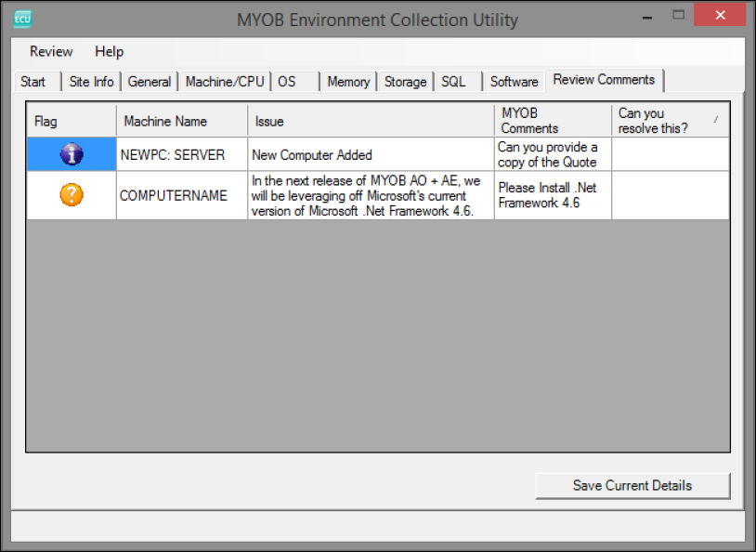
Task: Switch to the Start tab
Action: [33, 82]
